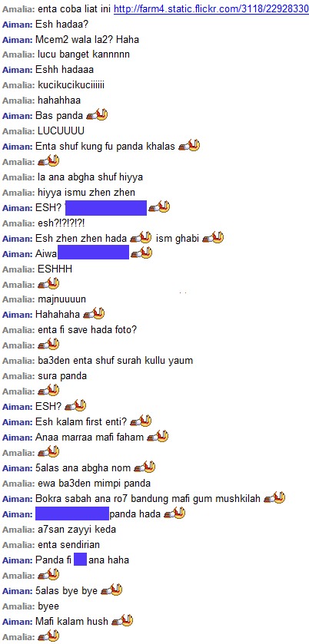Click the emoticon after "5alas ana abgha nom"
The height and width of the screenshot is (644, 309).
coord(145,467)
